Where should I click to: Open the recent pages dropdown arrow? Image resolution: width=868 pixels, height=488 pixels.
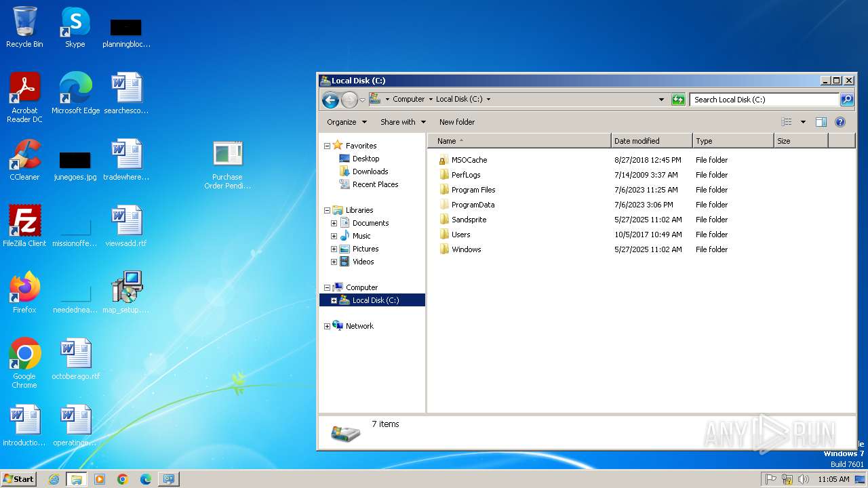tap(362, 100)
